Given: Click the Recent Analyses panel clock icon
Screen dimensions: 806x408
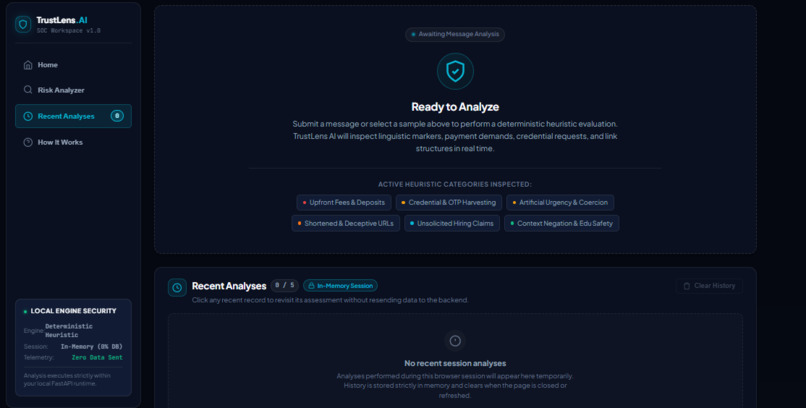Looking at the screenshot, I should pos(177,288).
